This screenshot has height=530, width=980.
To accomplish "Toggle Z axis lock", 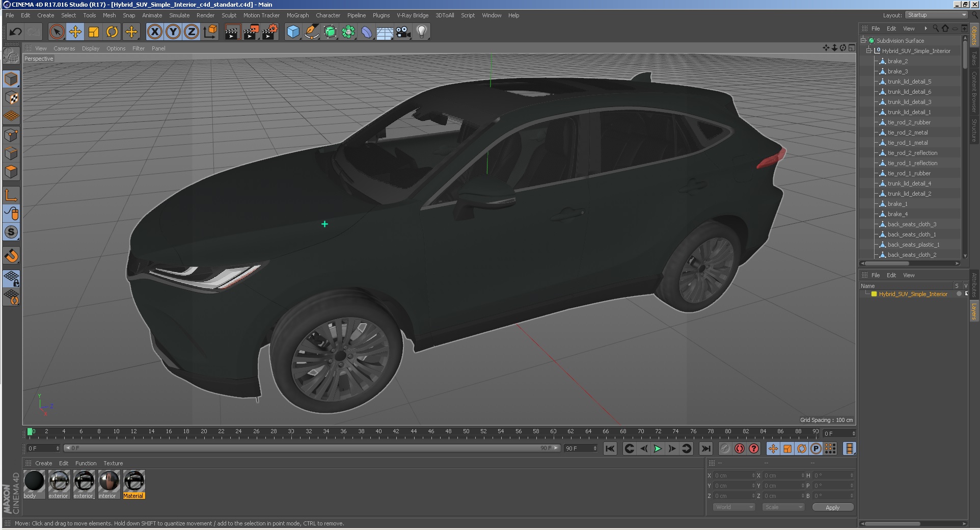I will click(x=192, y=32).
